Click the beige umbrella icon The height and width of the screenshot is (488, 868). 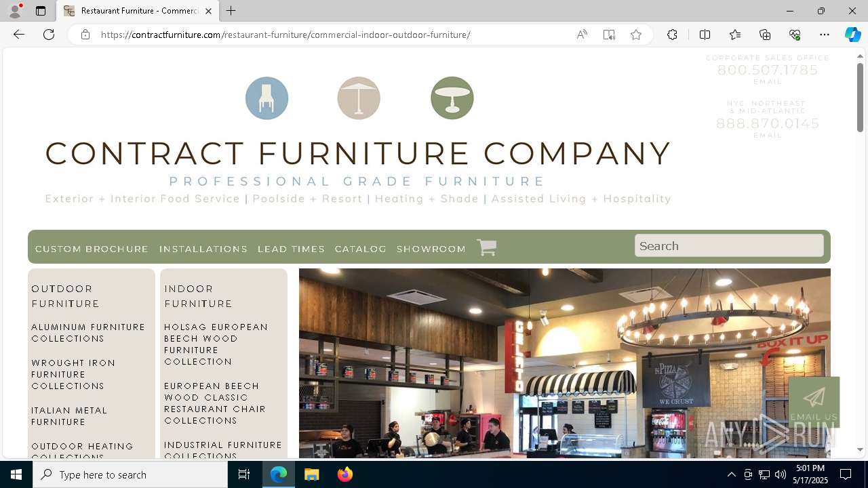point(359,98)
